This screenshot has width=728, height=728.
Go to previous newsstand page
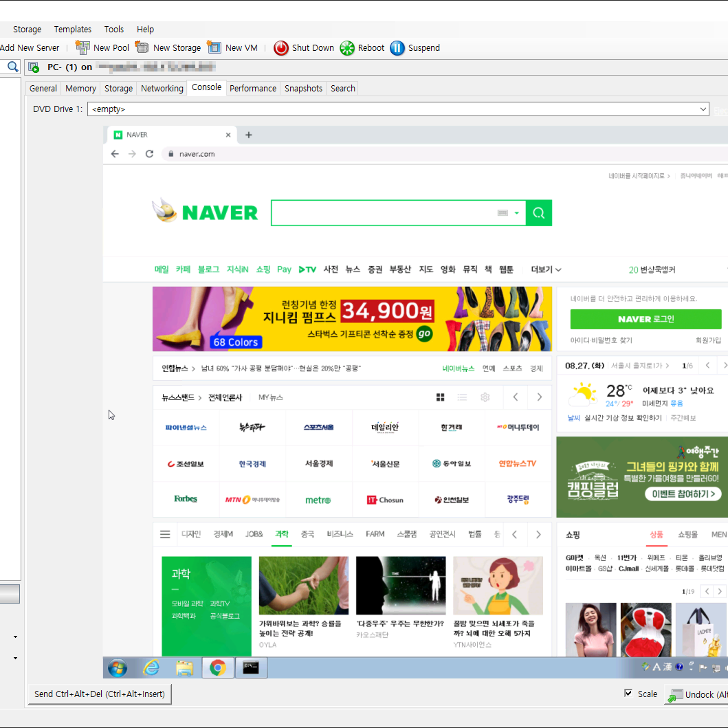516,397
